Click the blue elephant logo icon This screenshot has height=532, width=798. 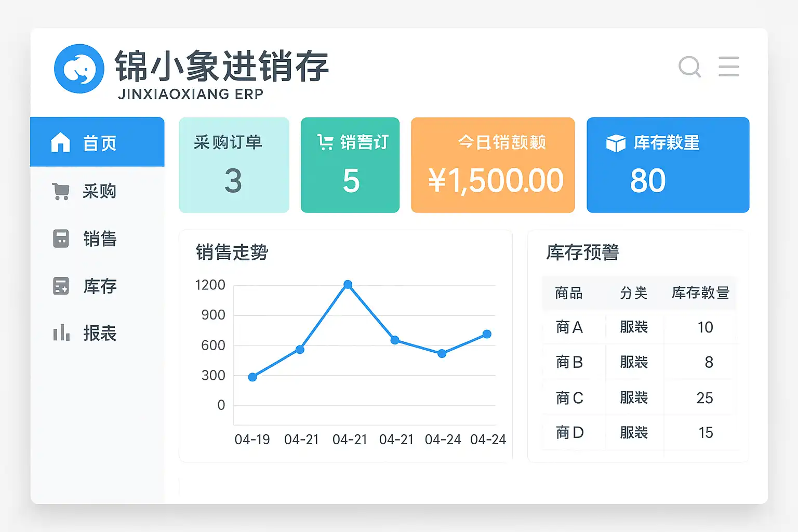tap(79, 69)
